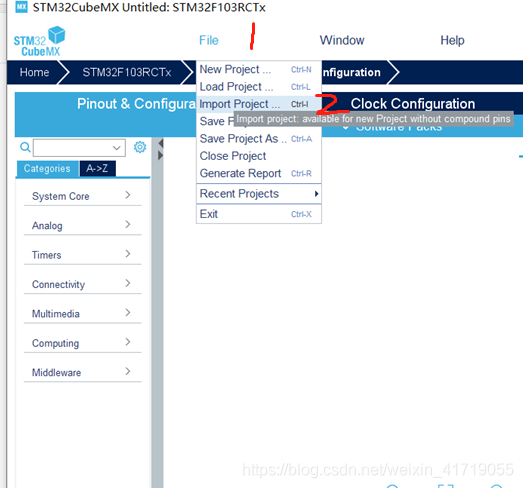Go to Home breadcrumb
This screenshot has height=488, width=523.
pyautogui.click(x=34, y=72)
